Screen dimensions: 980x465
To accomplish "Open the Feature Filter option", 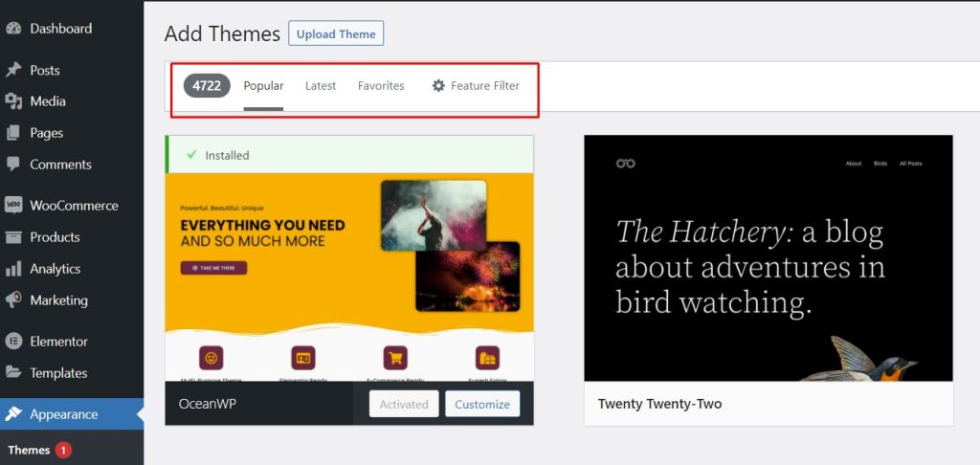I will 476,85.
